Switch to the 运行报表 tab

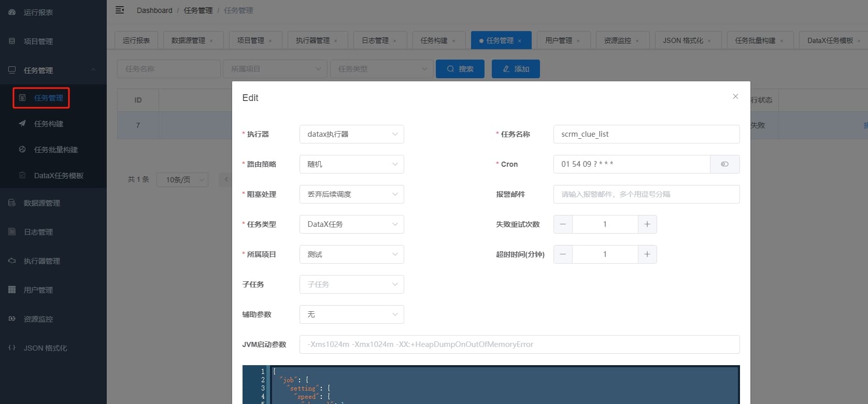pos(136,40)
